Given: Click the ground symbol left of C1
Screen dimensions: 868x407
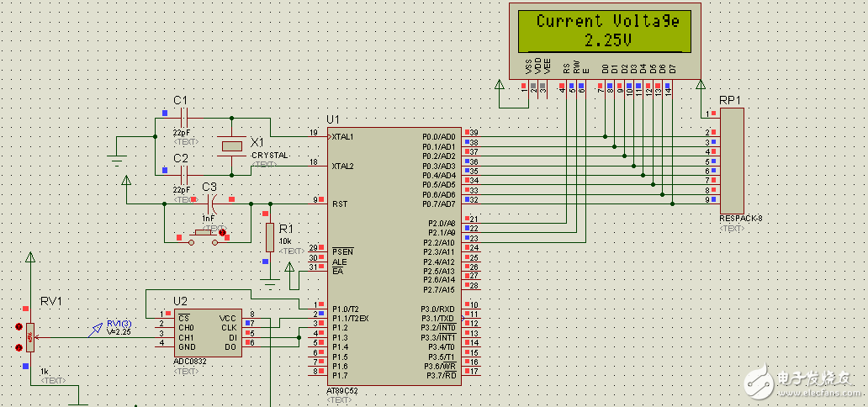Looking at the screenshot, I should click(117, 160).
